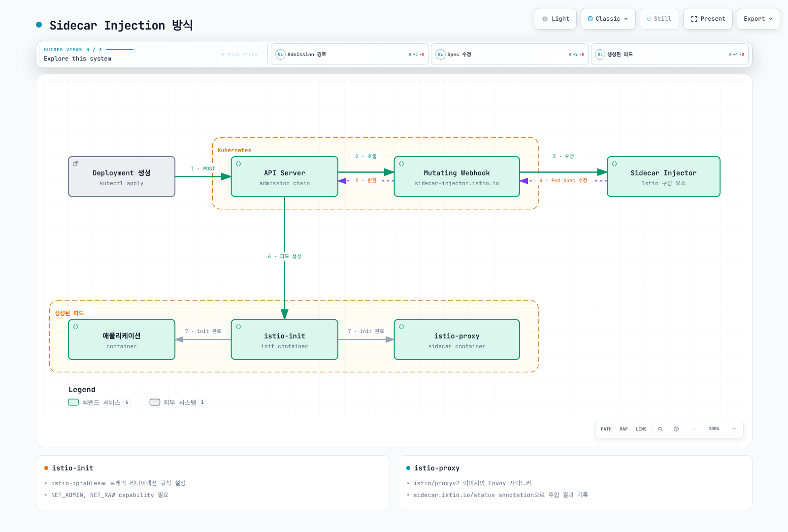Click the '2 · 호출' edge label
This screenshot has height=532, width=788.
click(366, 156)
